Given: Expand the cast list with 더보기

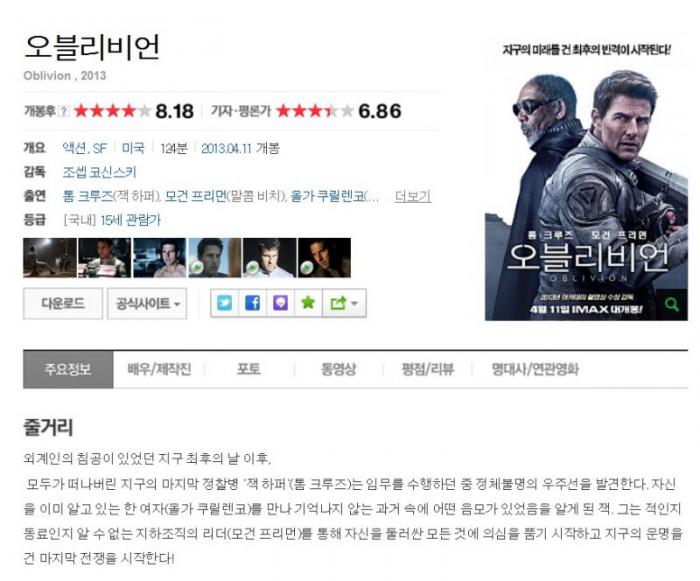Looking at the screenshot, I should coord(413,196).
